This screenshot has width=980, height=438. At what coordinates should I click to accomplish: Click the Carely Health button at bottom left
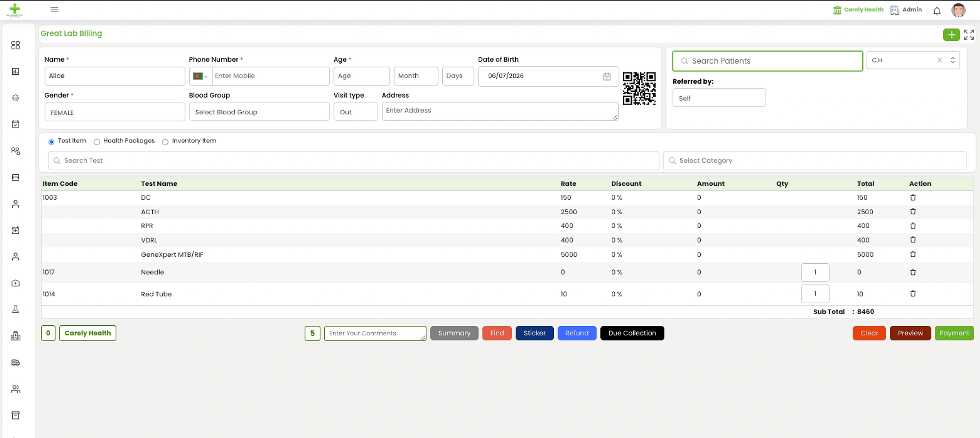point(87,333)
